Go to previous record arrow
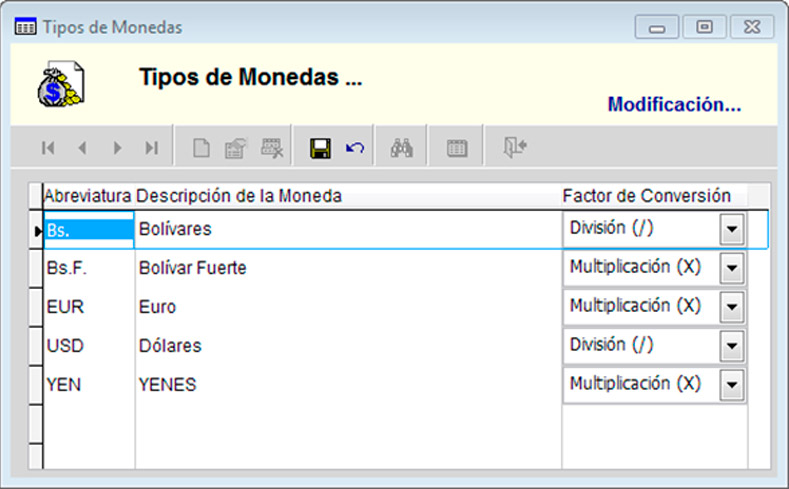 (x=82, y=148)
